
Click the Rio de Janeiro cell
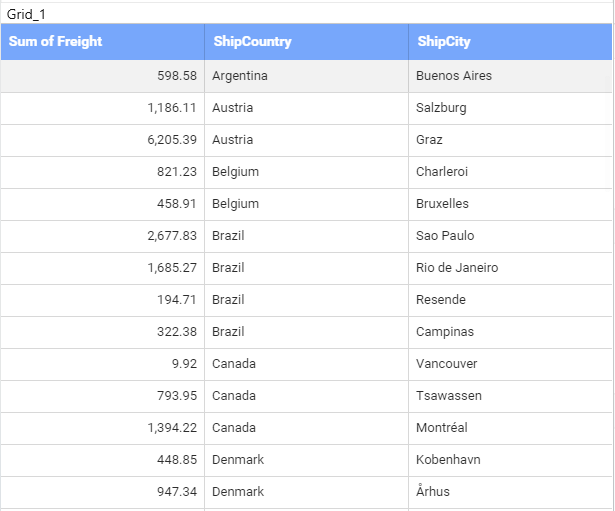pos(457,268)
